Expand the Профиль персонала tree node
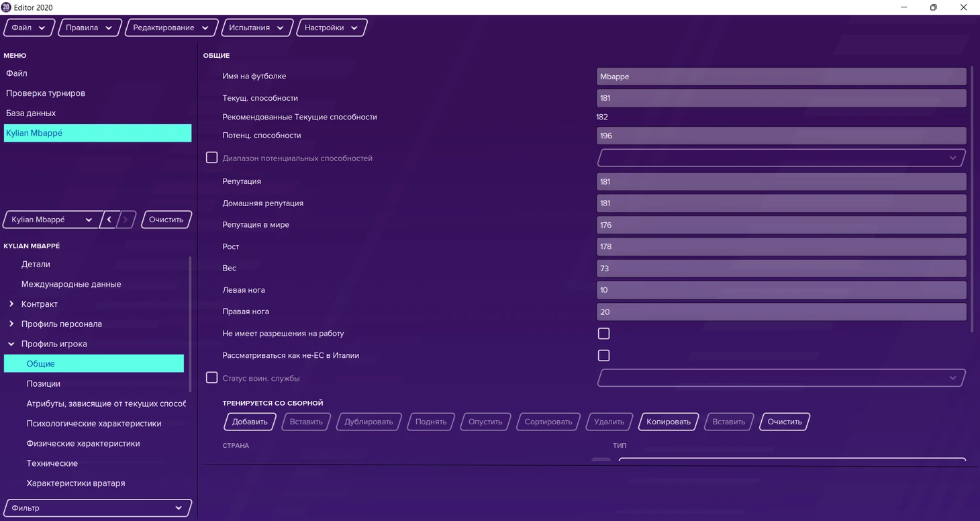Screen dimensions: 980x521 tap(11, 324)
